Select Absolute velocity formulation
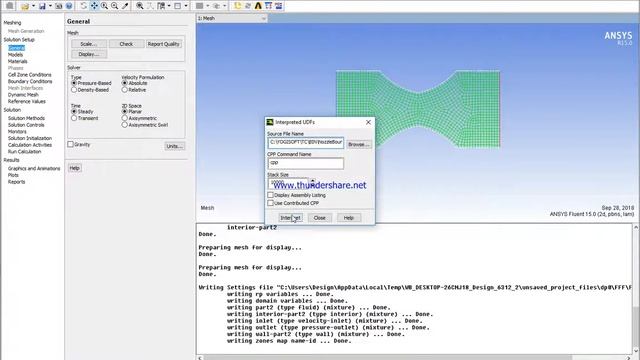The height and width of the screenshot is (360, 640). click(x=124, y=83)
